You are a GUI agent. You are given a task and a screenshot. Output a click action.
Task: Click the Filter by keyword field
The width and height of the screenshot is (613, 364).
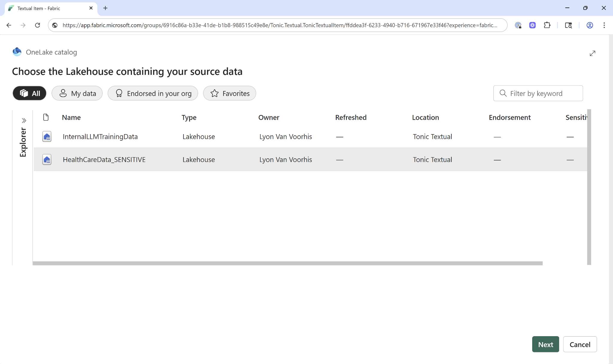pyautogui.click(x=538, y=93)
